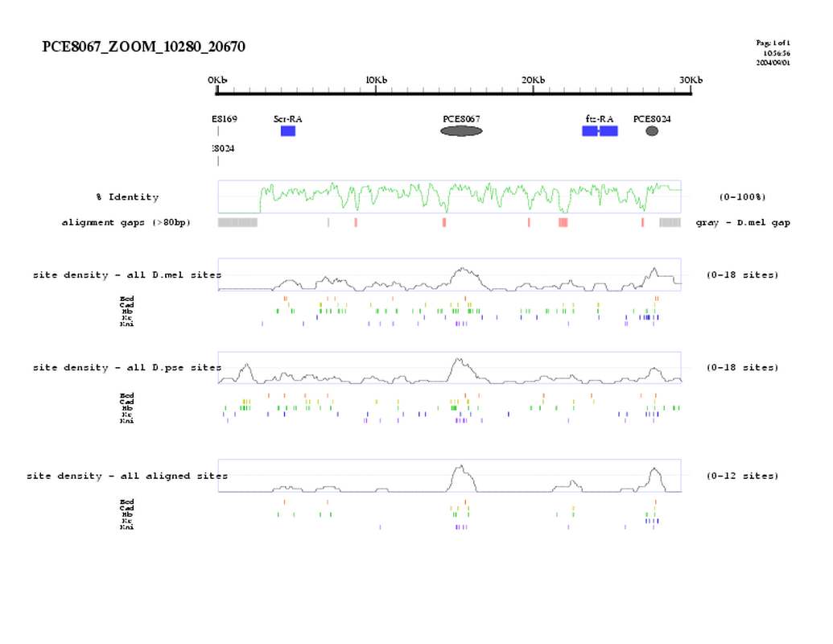Viewport: 833px width, 644px height.
Task: Select the PCE8067_ZOOM_10280_20670 title
Action: pyautogui.click(x=143, y=47)
